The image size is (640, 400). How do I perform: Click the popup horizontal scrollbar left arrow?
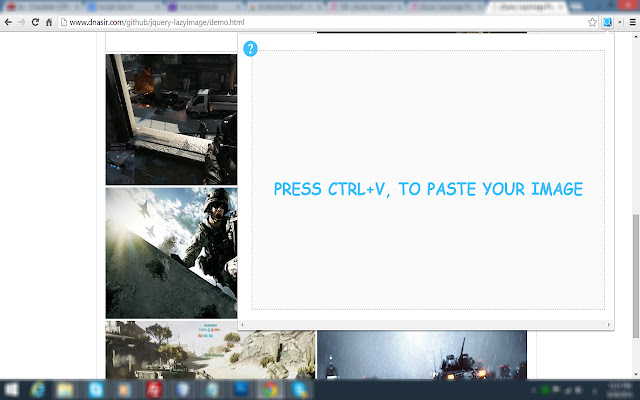(242, 325)
